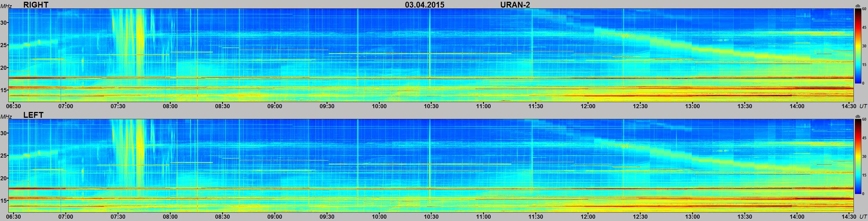Image resolution: width=868 pixels, height=221 pixels.
Task: Click the LEFT polarization spectrogram plot
Action: [x=431, y=166]
